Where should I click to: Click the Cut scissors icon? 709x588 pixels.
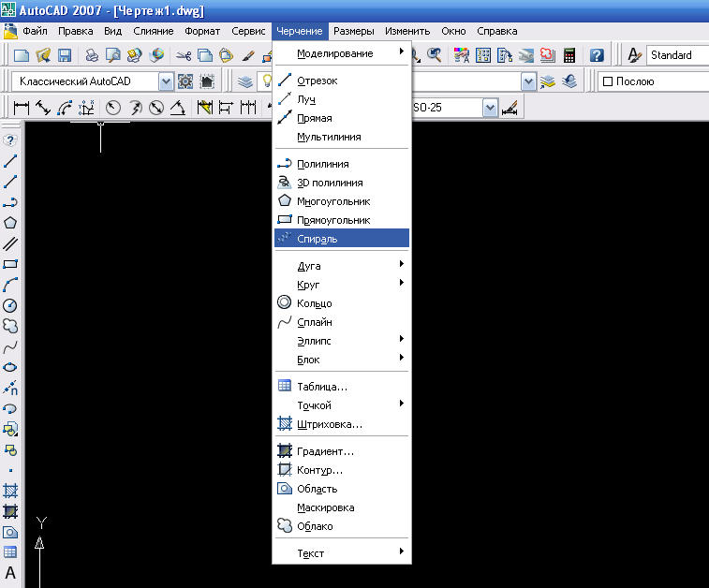(183, 56)
